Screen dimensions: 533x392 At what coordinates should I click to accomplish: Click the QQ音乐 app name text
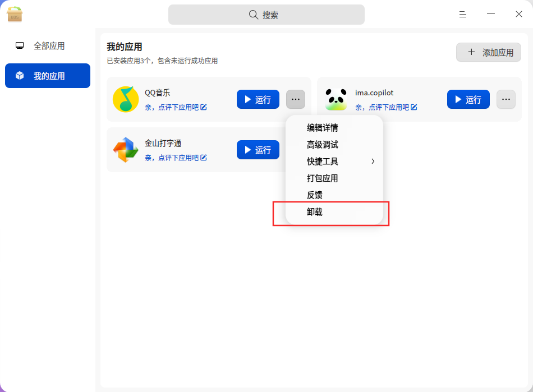tap(158, 93)
